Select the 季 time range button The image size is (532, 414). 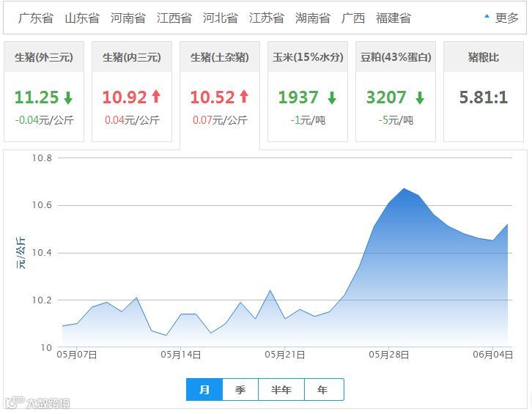240,390
